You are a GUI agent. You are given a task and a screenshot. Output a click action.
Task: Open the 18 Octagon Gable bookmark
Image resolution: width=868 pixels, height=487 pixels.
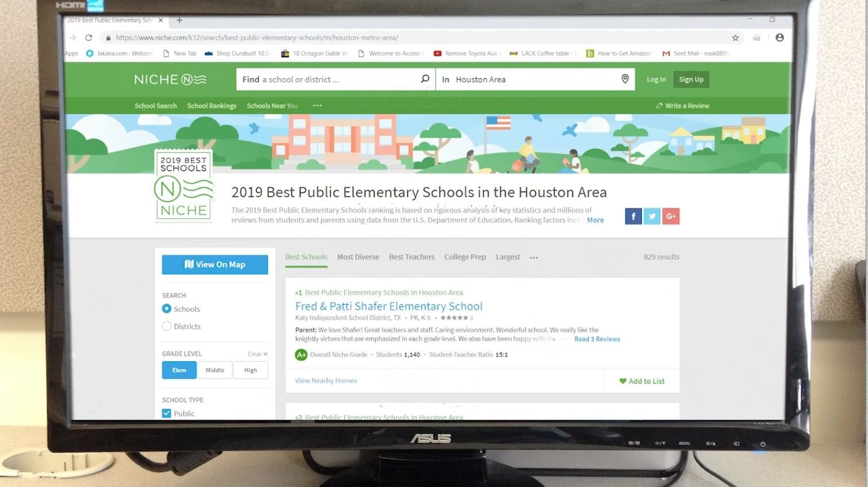314,53
